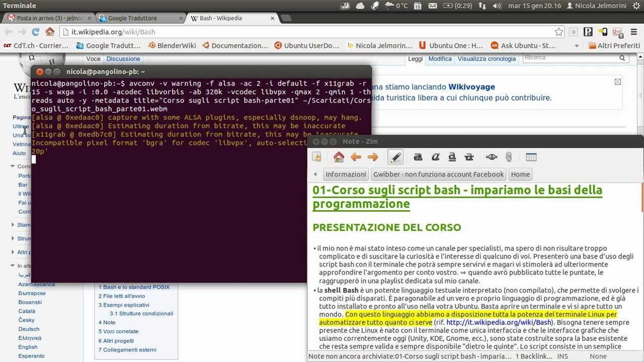Screen dimensions: 644x362
Task: Open the CdT.ch Corriere bookmark
Action: 36,45
